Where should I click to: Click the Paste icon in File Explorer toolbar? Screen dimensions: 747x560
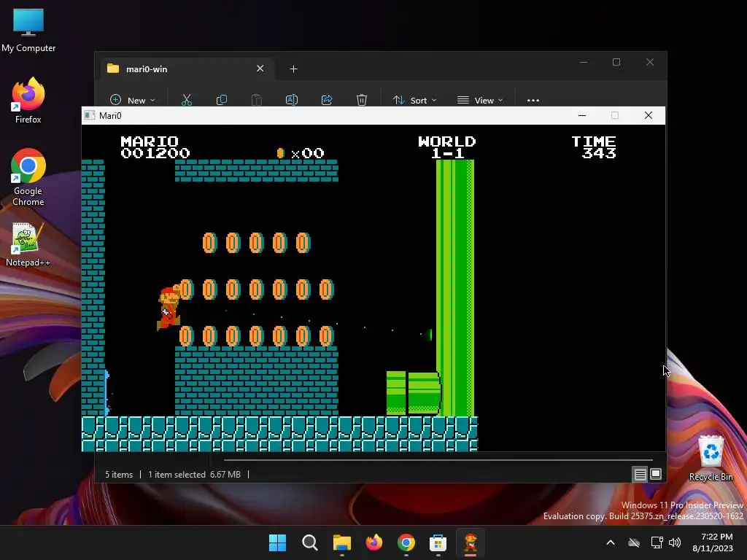tap(256, 100)
